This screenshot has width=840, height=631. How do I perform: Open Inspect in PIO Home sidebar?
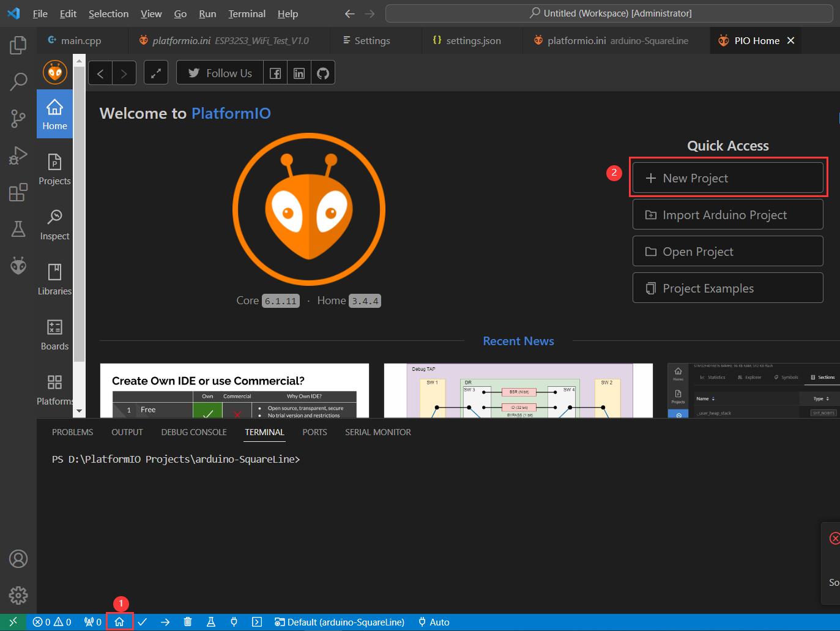(54, 224)
